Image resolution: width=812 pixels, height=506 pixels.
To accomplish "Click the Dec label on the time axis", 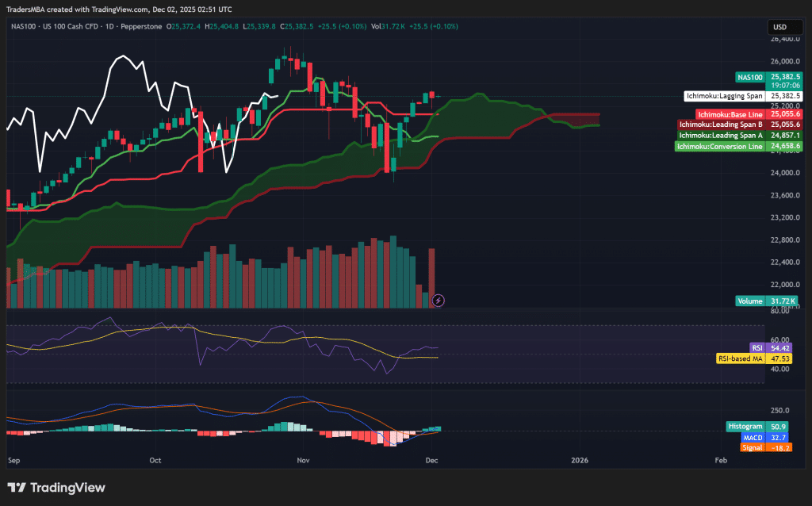I will (431, 460).
